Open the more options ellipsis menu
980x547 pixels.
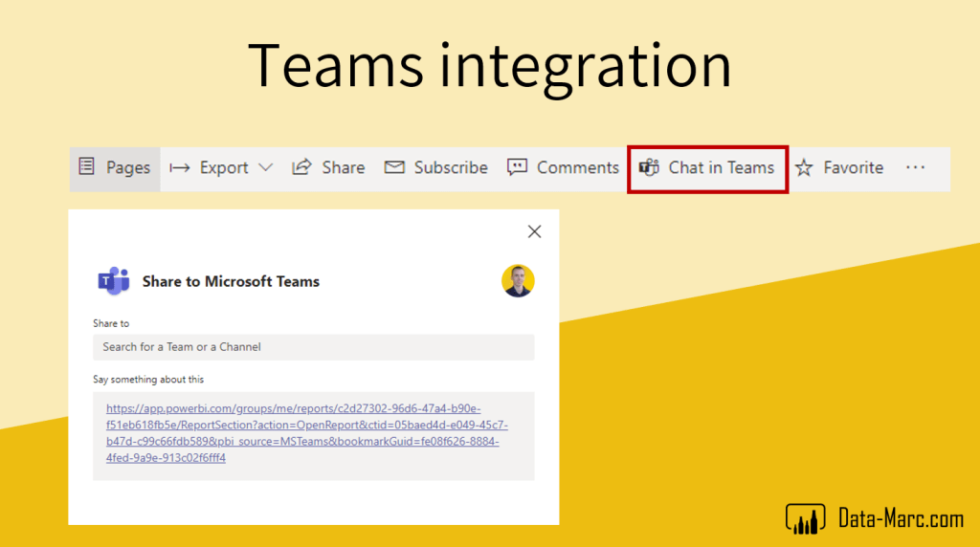click(x=916, y=167)
